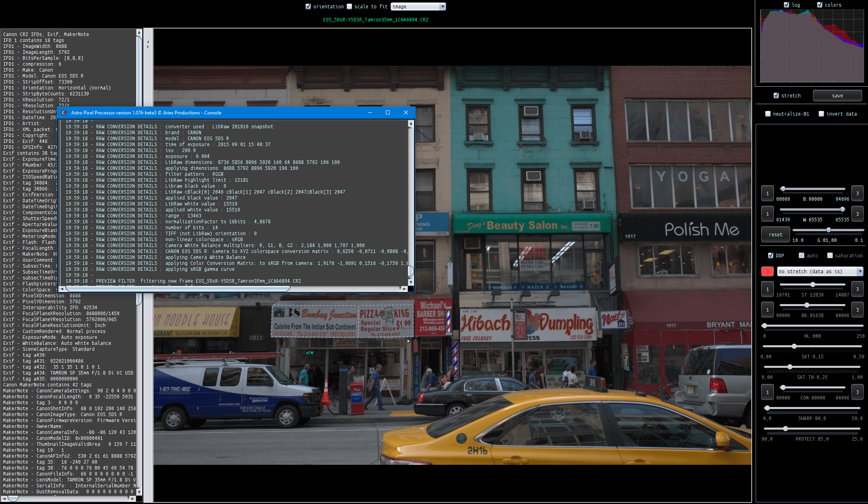Click console vertical scrollbar up arrow

point(411,124)
